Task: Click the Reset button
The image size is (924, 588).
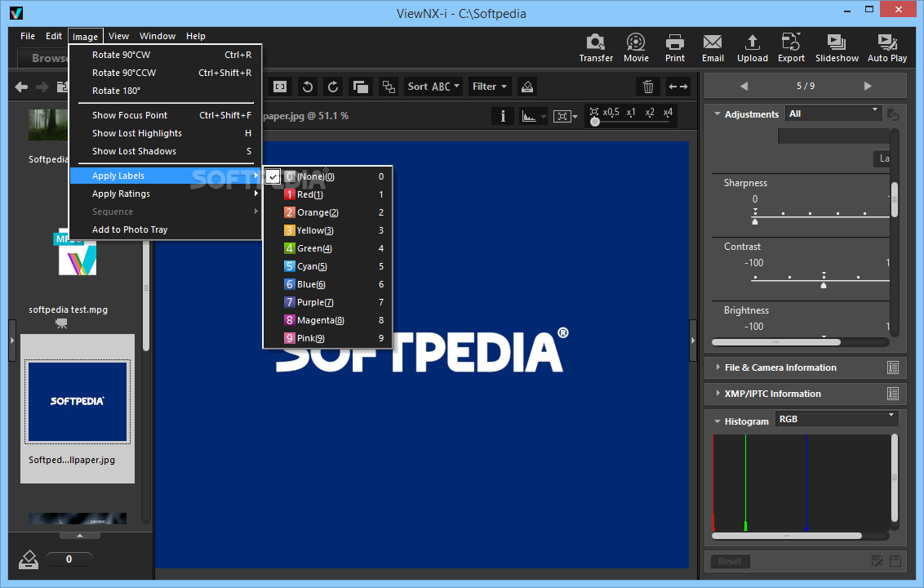Action: tap(730, 561)
